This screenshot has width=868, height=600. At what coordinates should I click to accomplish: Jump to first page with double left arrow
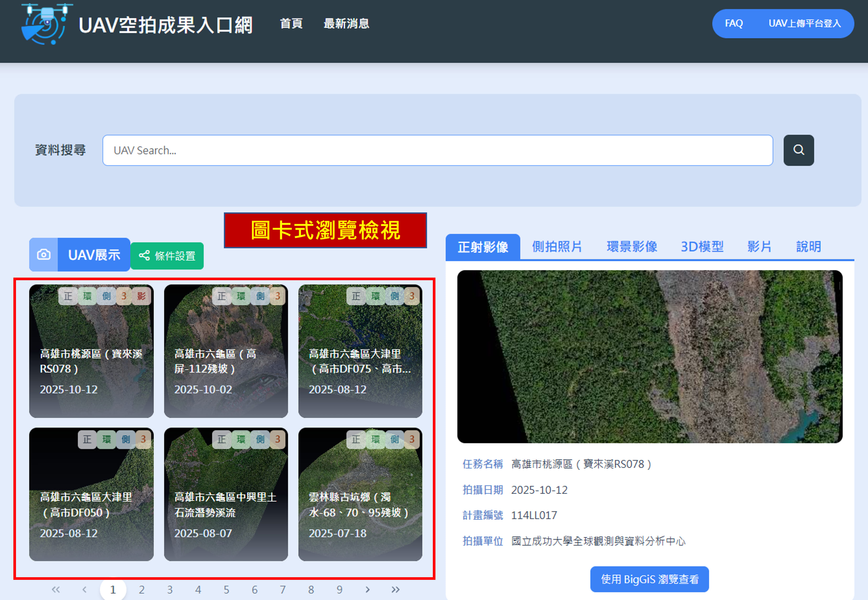56,589
